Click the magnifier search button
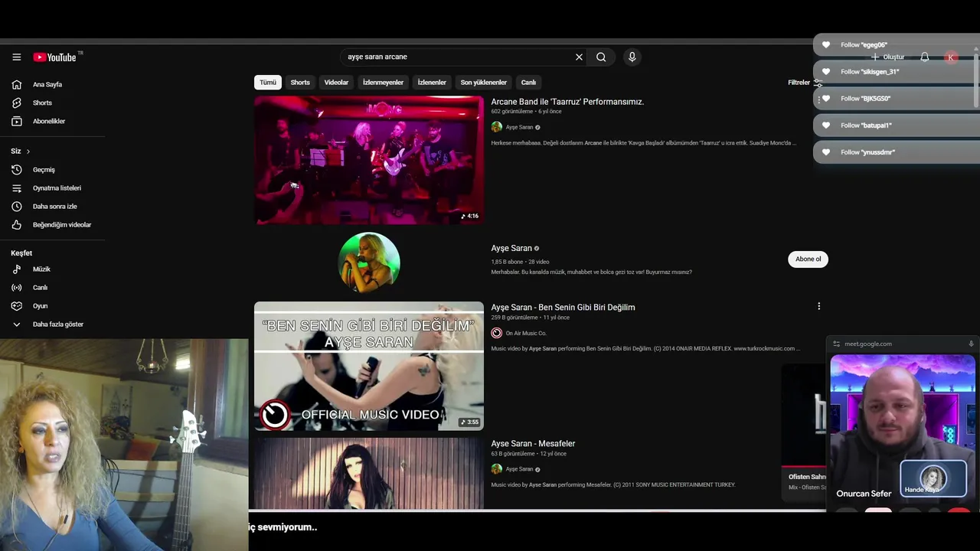 (x=601, y=57)
